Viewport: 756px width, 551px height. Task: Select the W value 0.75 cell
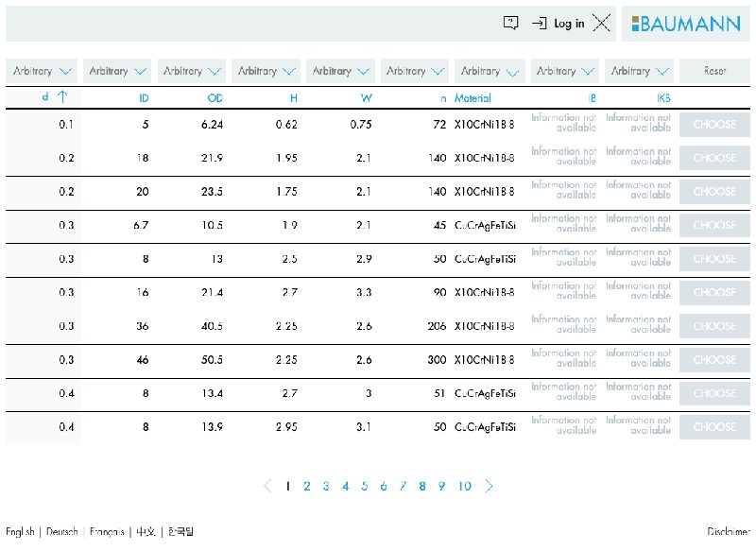coord(361,125)
